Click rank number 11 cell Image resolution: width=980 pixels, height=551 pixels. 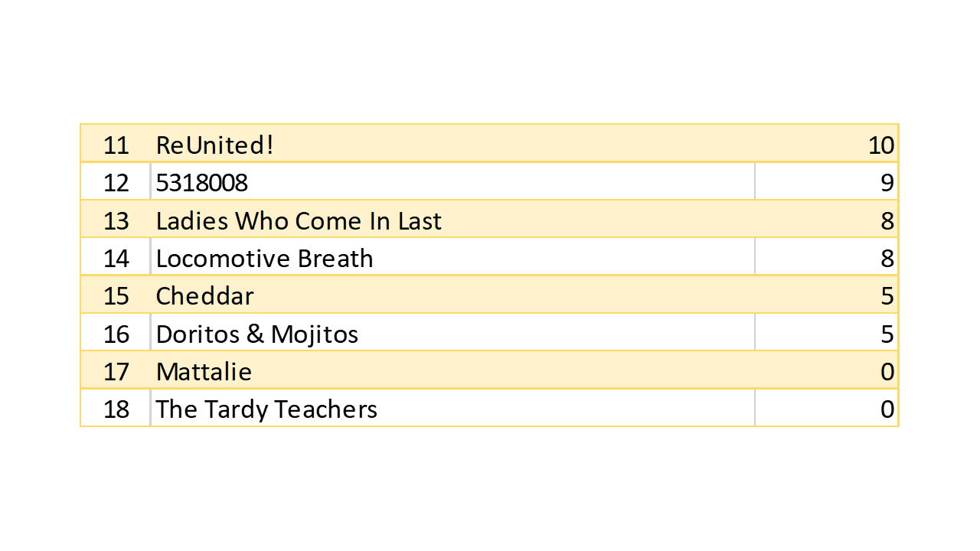pyautogui.click(x=116, y=145)
